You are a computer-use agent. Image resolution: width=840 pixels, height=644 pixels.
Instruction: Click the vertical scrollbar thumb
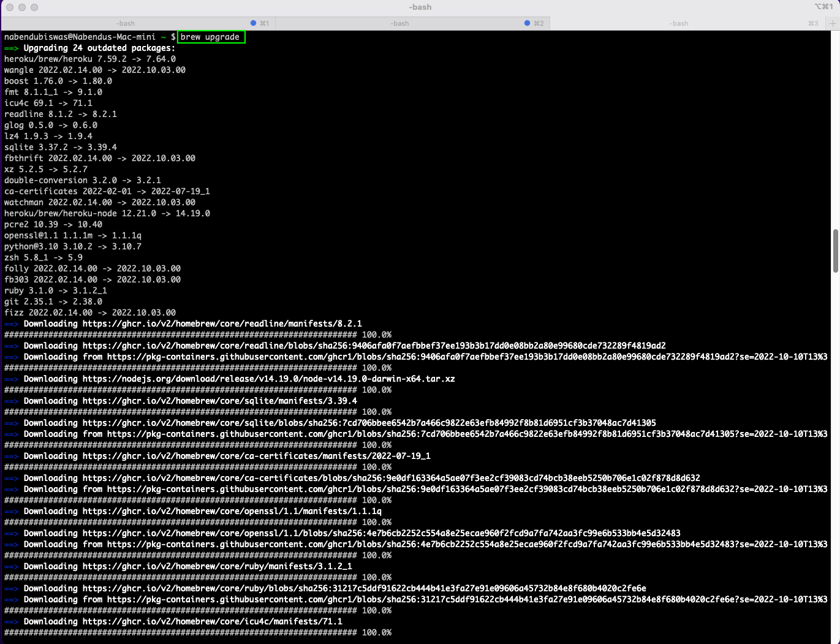coord(835,251)
